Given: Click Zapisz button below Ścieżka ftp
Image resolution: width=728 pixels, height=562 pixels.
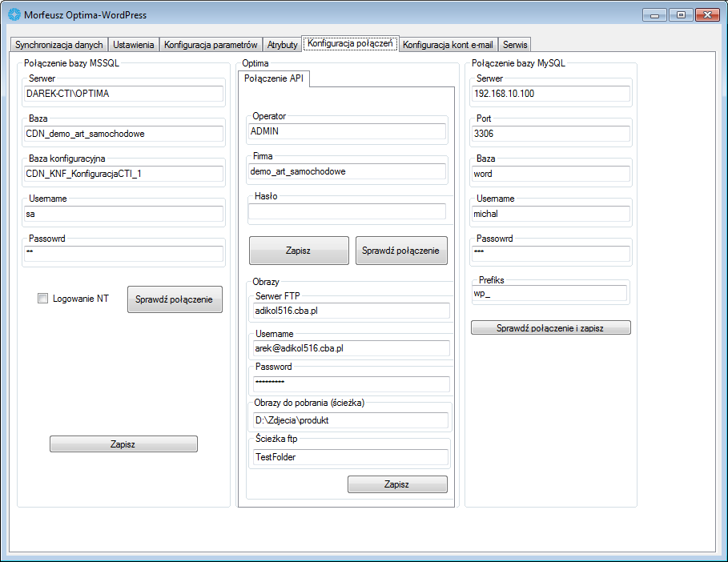Looking at the screenshot, I should pos(397,484).
